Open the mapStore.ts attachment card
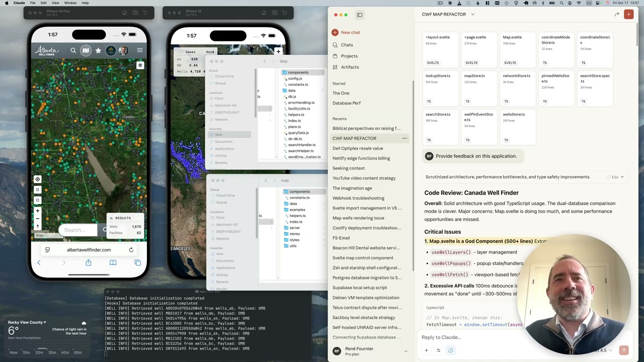The image size is (644, 362). click(x=479, y=88)
